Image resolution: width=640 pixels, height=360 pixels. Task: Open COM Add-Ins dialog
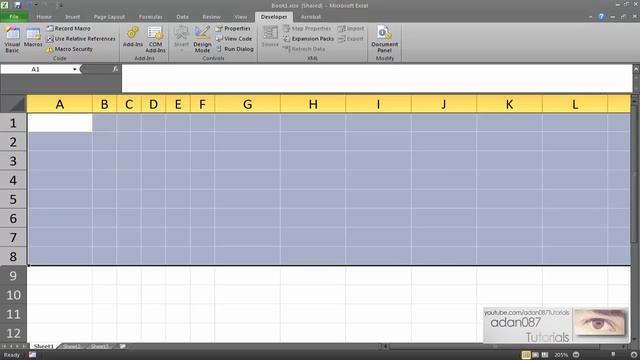(155, 40)
